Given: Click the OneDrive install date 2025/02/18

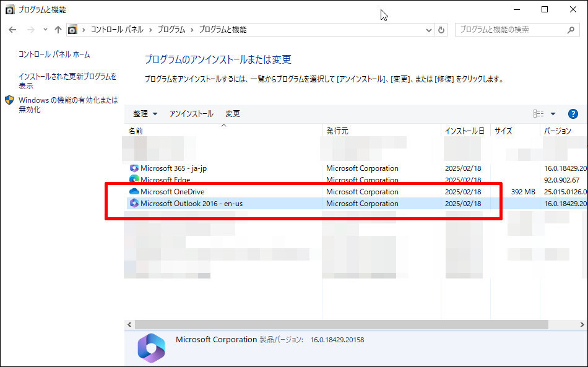Looking at the screenshot, I should [x=463, y=192].
